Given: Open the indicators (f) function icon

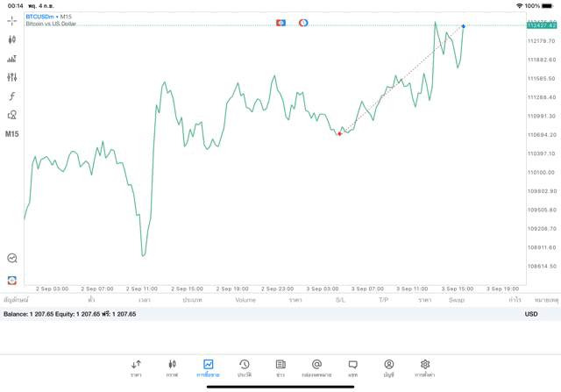Looking at the screenshot, I should [x=12, y=96].
